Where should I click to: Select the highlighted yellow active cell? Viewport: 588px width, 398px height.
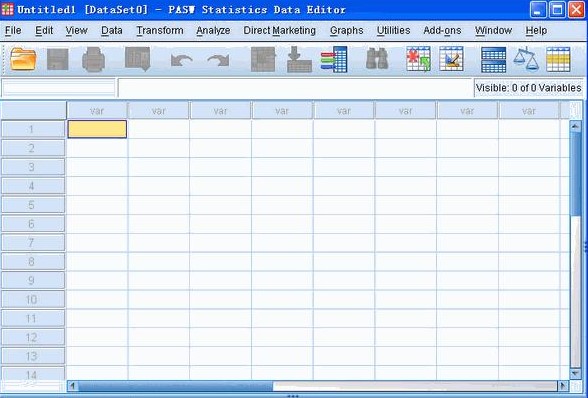(x=97, y=129)
